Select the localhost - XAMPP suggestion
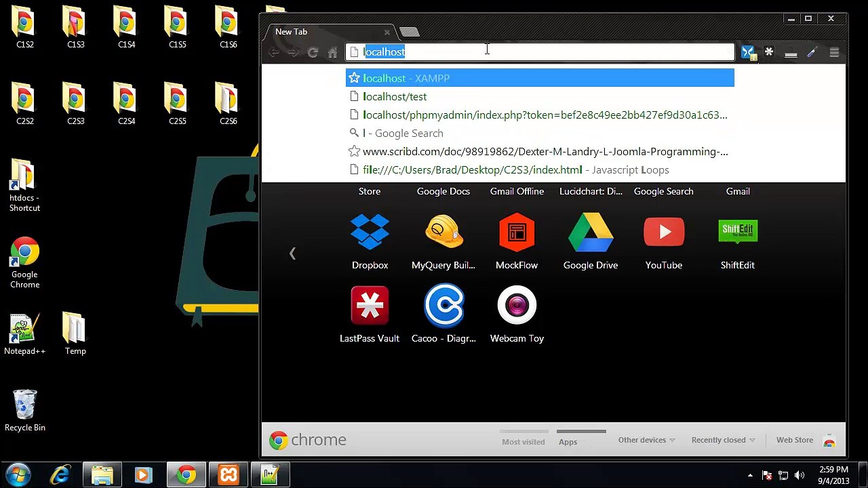 click(406, 78)
